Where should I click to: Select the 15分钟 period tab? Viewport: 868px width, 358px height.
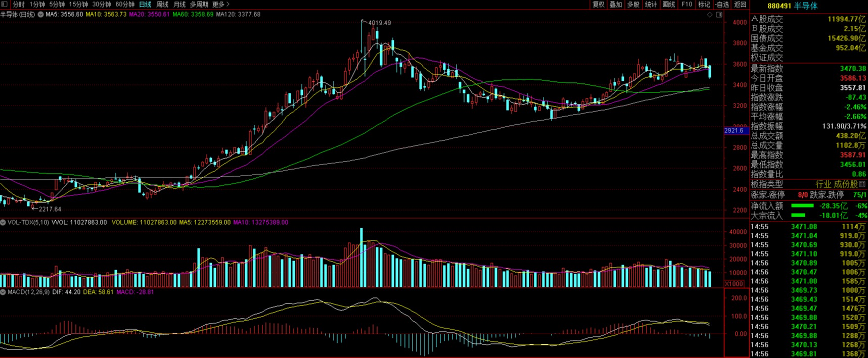[x=78, y=5]
